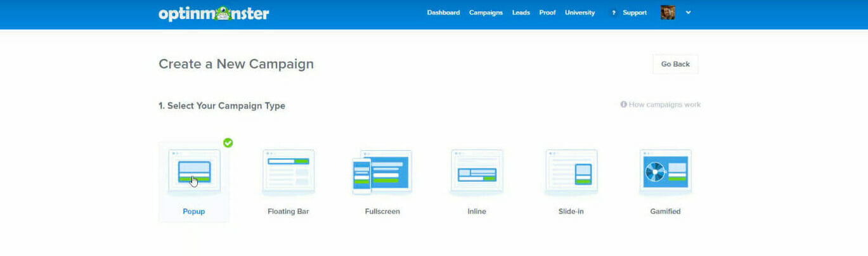Open the Dashboard menu item
This screenshot has width=868, height=256.
[x=443, y=13]
